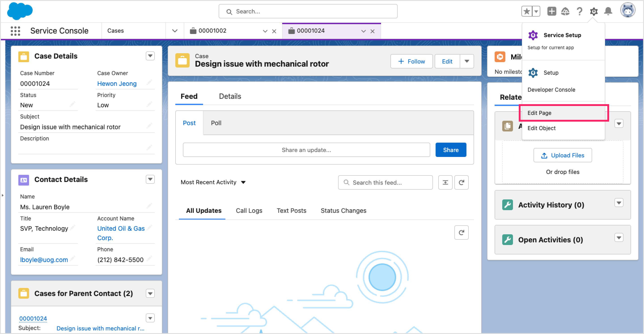Click the feed expand/collapse posts icon
This screenshot has height=334, width=644.
pos(445,182)
